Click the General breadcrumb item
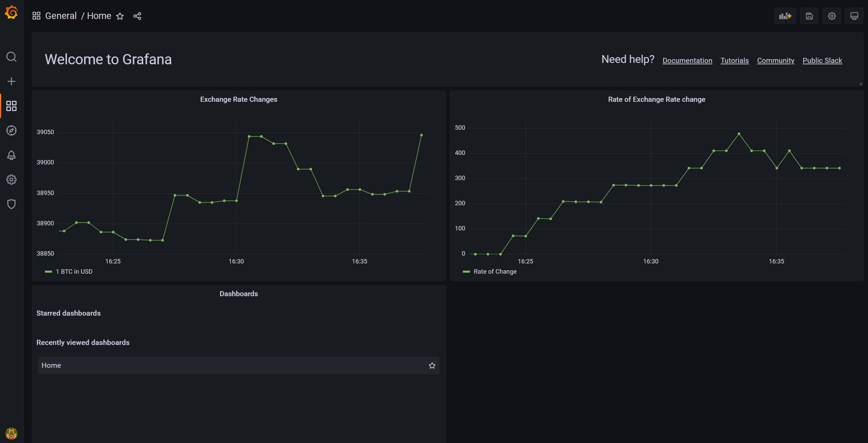 click(61, 16)
